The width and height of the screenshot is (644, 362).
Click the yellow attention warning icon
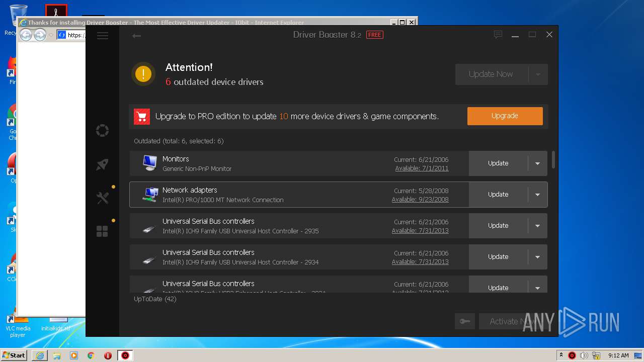click(x=143, y=74)
